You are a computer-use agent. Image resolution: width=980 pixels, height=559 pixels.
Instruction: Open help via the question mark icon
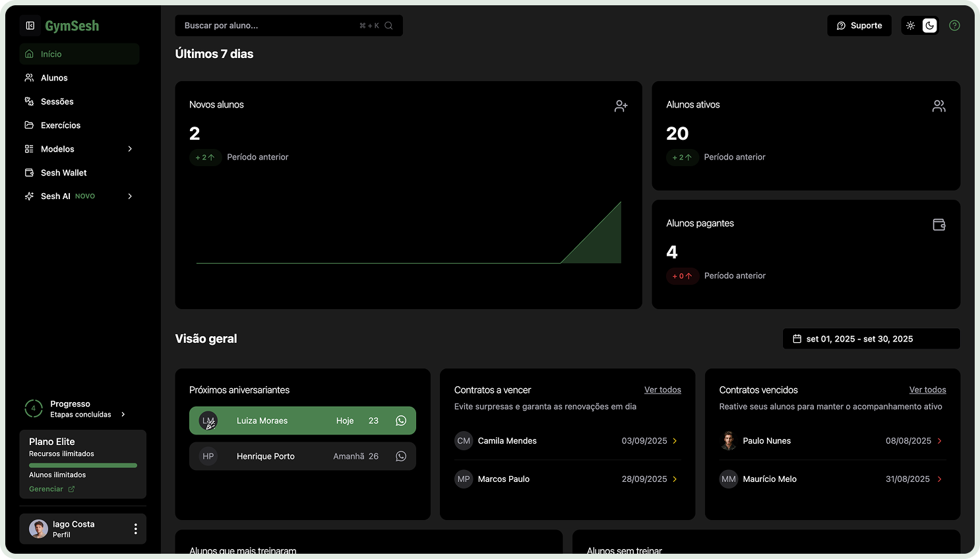pos(954,25)
